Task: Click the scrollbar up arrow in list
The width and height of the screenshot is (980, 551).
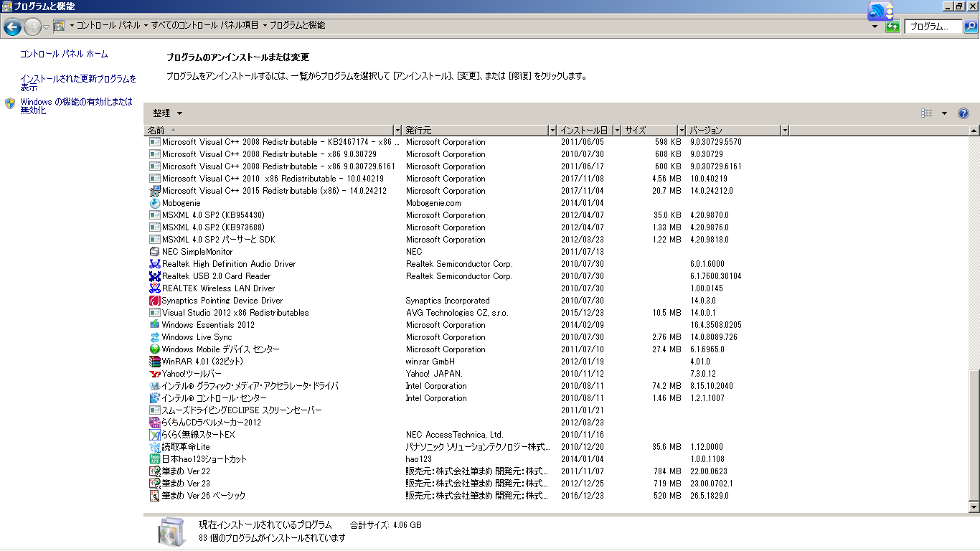Action: point(974,131)
